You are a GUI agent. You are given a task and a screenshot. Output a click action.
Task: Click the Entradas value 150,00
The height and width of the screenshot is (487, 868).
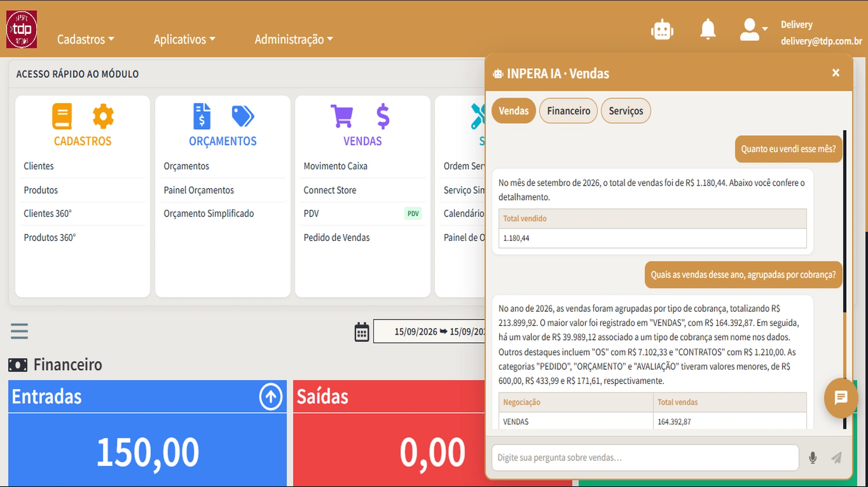click(x=147, y=452)
